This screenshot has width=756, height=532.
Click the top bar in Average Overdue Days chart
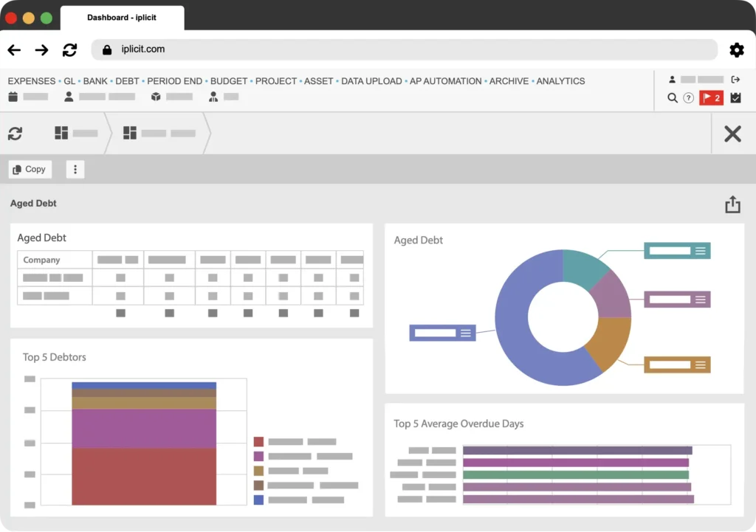(x=577, y=451)
